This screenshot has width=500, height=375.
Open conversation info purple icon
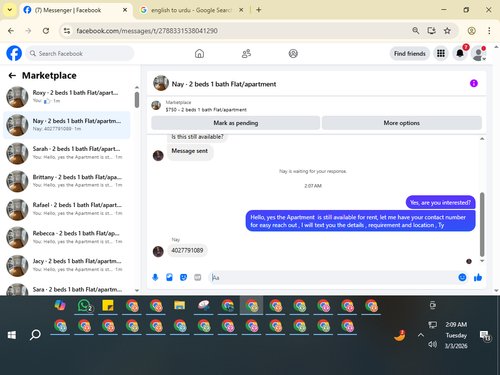474,83
